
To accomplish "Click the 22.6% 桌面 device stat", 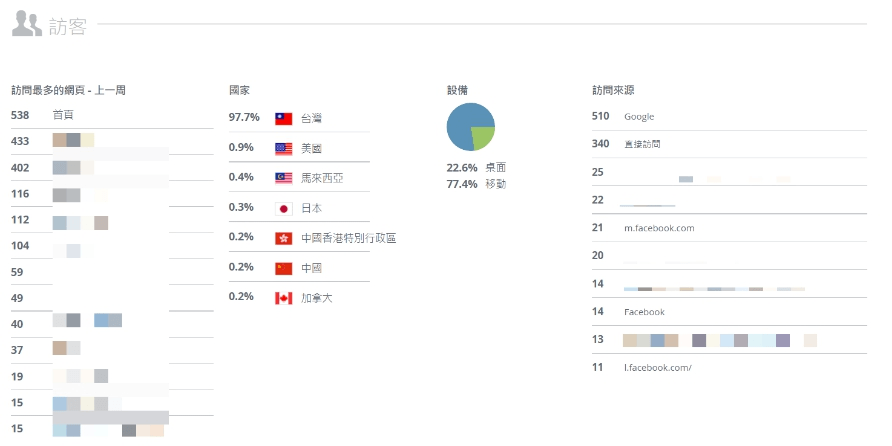I will [x=477, y=168].
